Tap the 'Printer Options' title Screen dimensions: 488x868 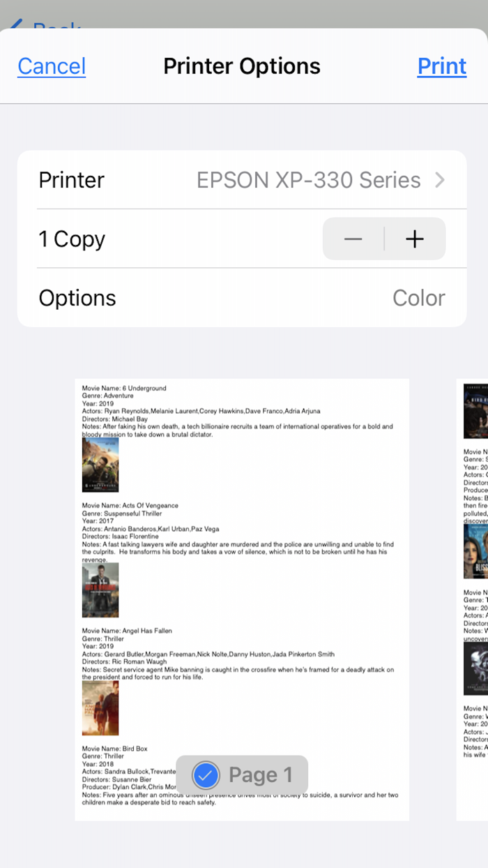[242, 66]
